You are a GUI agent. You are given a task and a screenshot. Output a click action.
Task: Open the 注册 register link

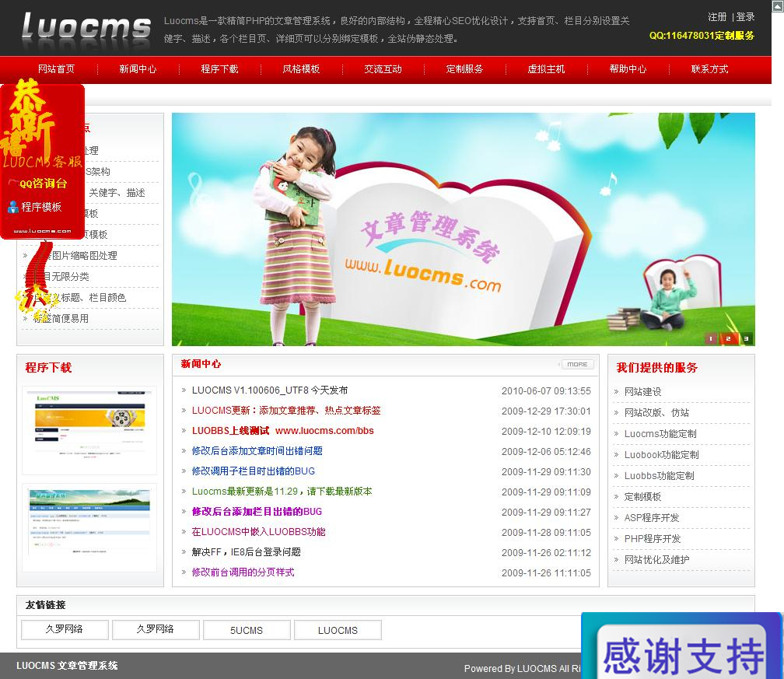[717, 17]
